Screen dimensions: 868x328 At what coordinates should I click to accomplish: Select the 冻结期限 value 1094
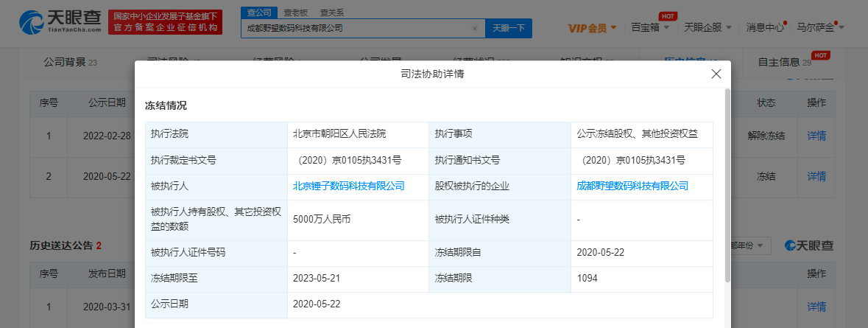(x=587, y=279)
